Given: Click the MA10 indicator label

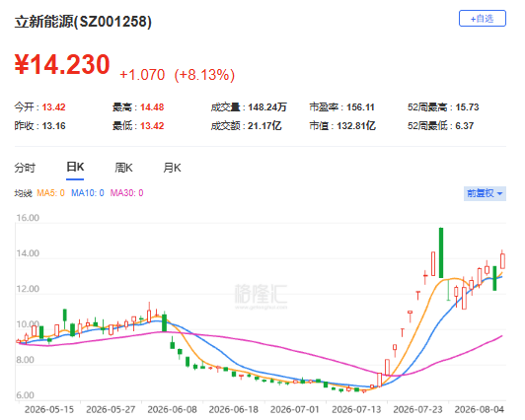Looking at the screenshot, I should pyautogui.click(x=88, y=193).
